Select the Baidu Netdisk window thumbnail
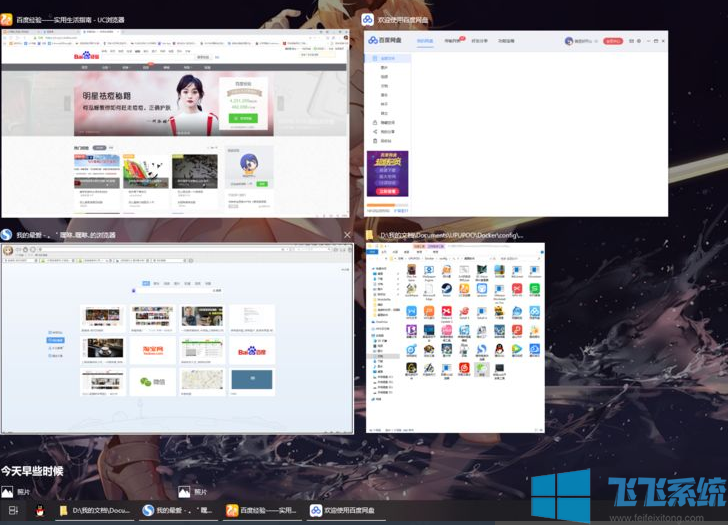This screenshot has width=728, height=525. point(516,123)
